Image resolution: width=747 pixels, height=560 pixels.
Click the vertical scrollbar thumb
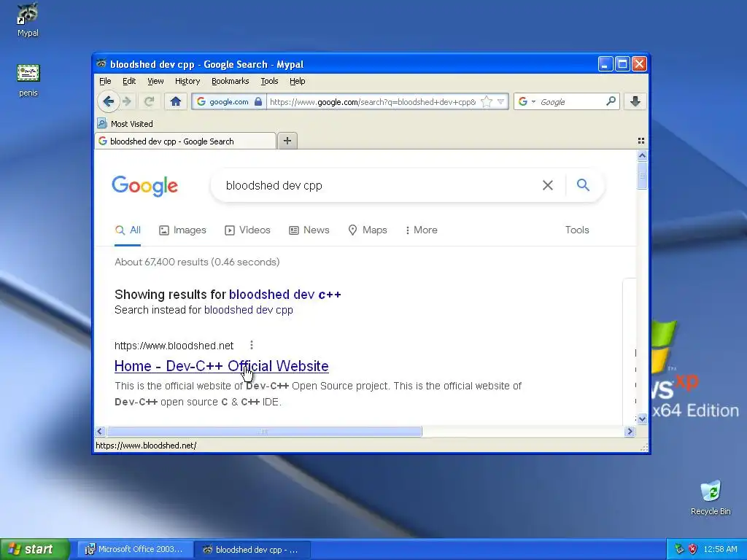[642, 176]
